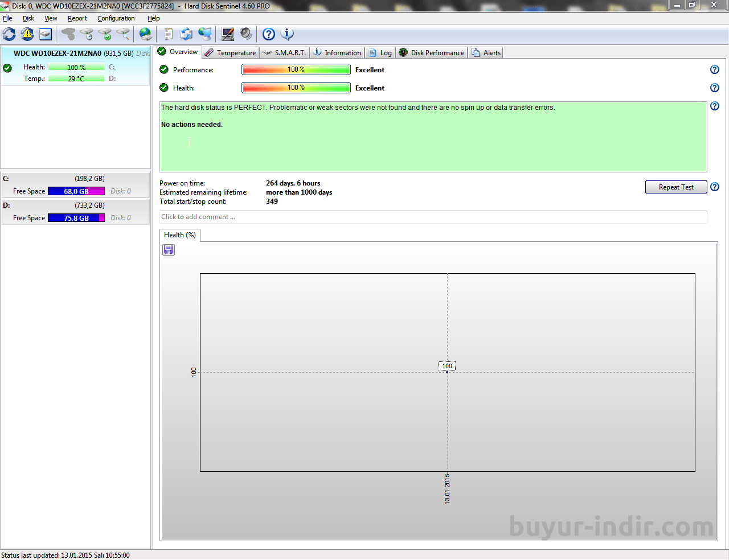The image size is (729, 560).
Task: Click the 'more than 1000 days' lifetime value
Action: pyautogui.click(x=299, y=192)
